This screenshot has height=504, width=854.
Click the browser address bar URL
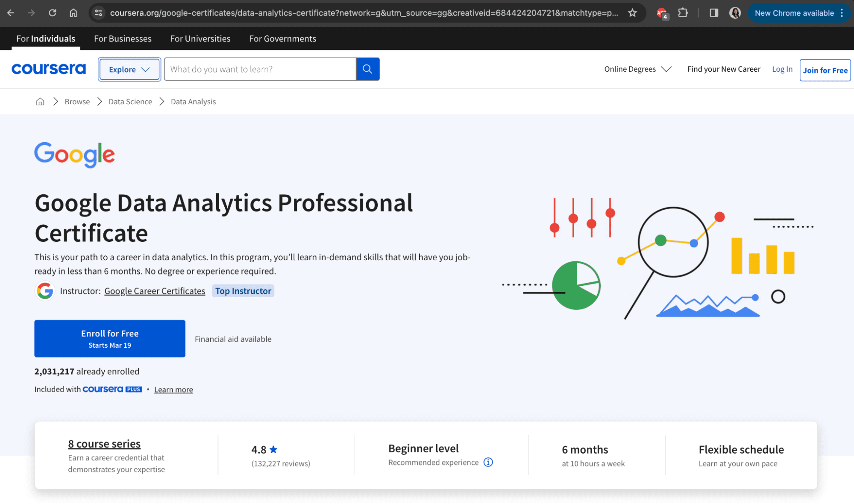pos(364,13)
